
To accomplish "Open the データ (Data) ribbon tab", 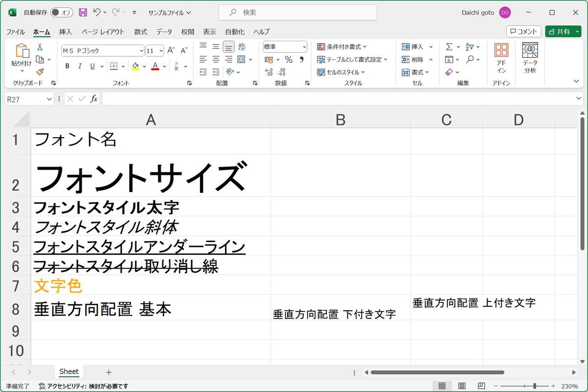I will [x=164, y=32].
